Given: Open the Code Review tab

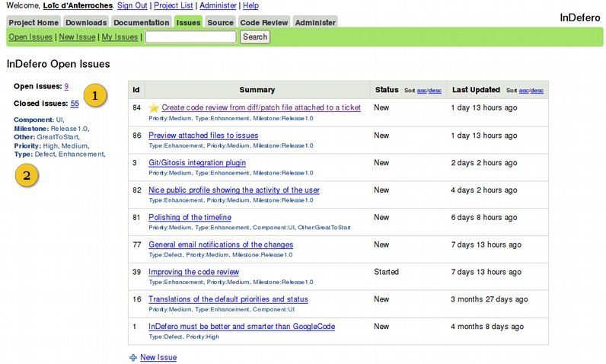Looking at the screenshot, I should tap(263, 23).
